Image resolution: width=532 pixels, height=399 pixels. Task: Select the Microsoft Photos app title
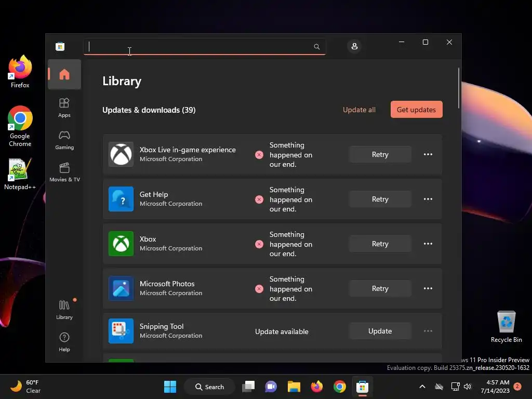pos(167,284)
